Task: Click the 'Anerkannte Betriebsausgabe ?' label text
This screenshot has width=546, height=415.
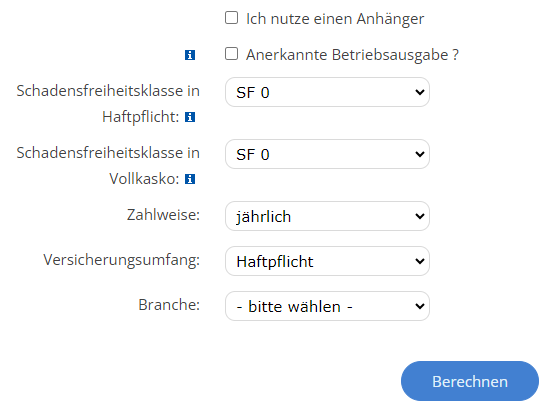Action: [x=352, y=55]
